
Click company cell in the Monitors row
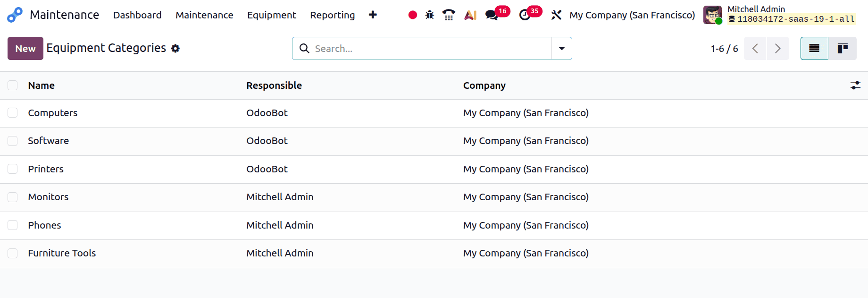pos(526,197)
